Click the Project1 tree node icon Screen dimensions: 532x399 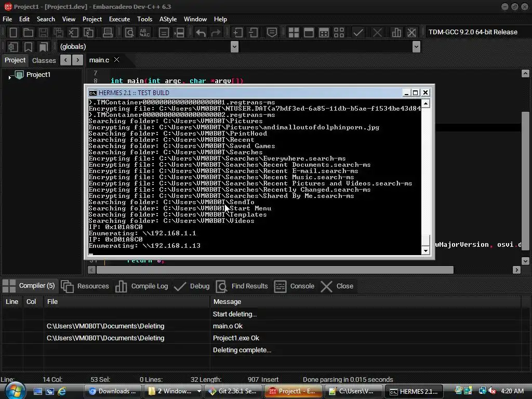pos(19,75)
